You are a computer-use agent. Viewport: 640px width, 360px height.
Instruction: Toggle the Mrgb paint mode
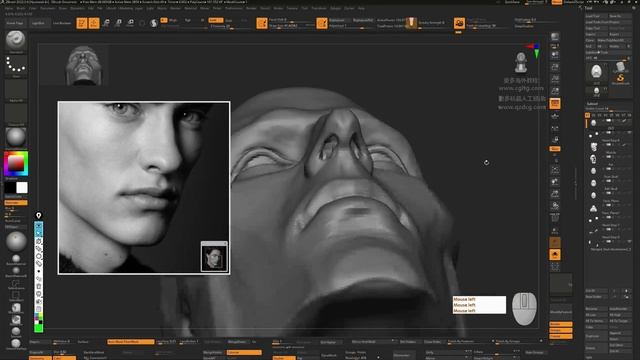tap(173, 20)
